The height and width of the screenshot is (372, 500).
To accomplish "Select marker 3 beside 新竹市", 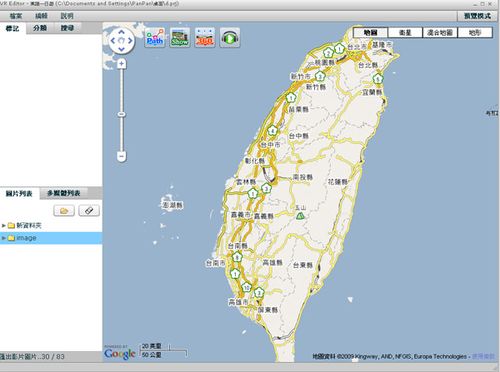I will [x=320, y=76].
